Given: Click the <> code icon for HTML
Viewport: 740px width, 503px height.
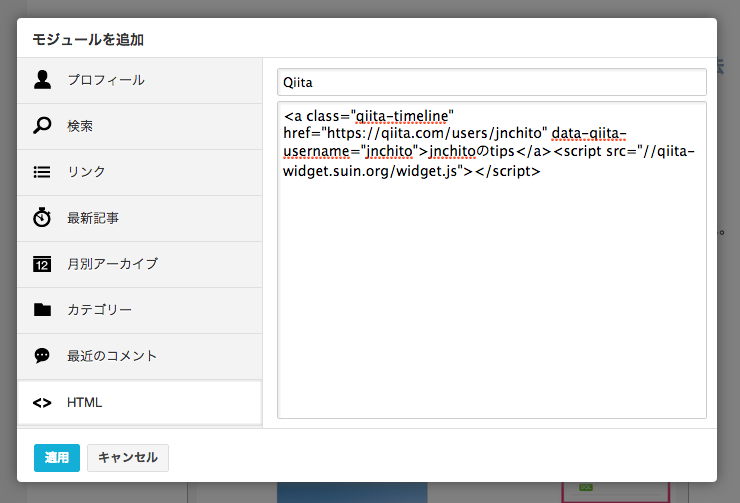Looking at the screenshot, I should pyautogui.click(x=42, y=402).
